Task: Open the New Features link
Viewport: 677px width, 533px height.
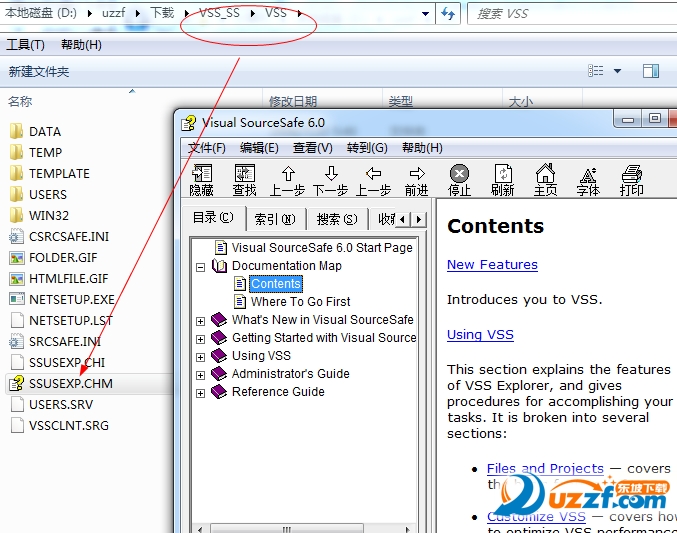Action: point(492,264)
